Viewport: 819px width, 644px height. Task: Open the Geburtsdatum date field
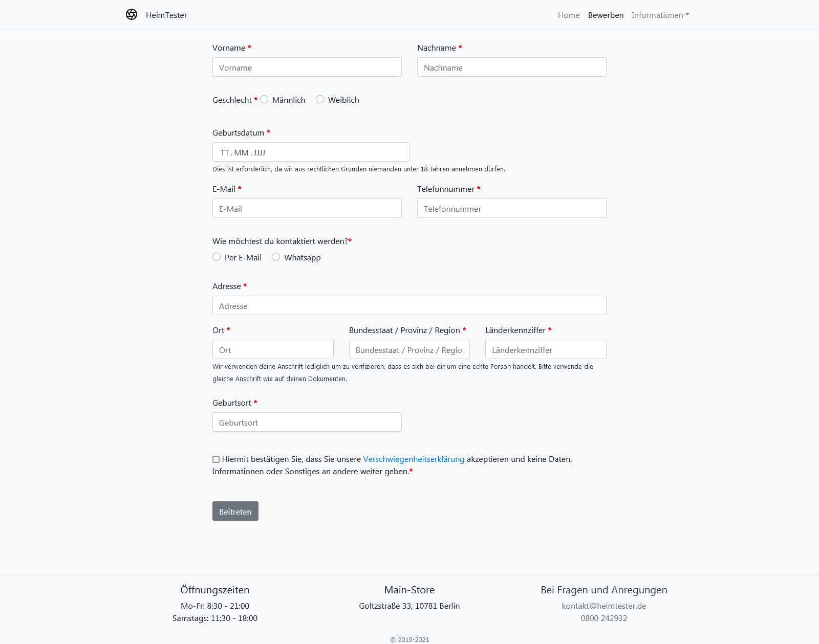tap(311, 152)
